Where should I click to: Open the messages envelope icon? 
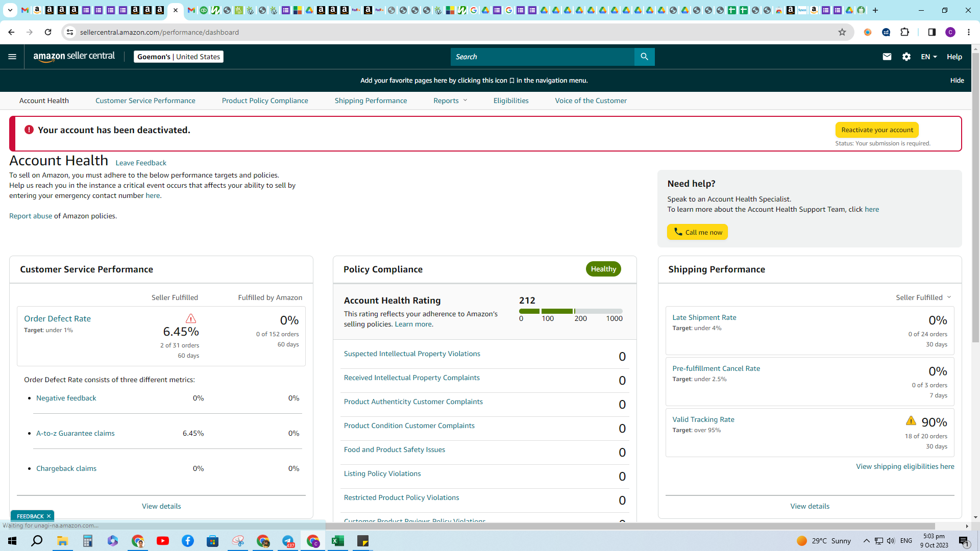click(x=887, y=57)
